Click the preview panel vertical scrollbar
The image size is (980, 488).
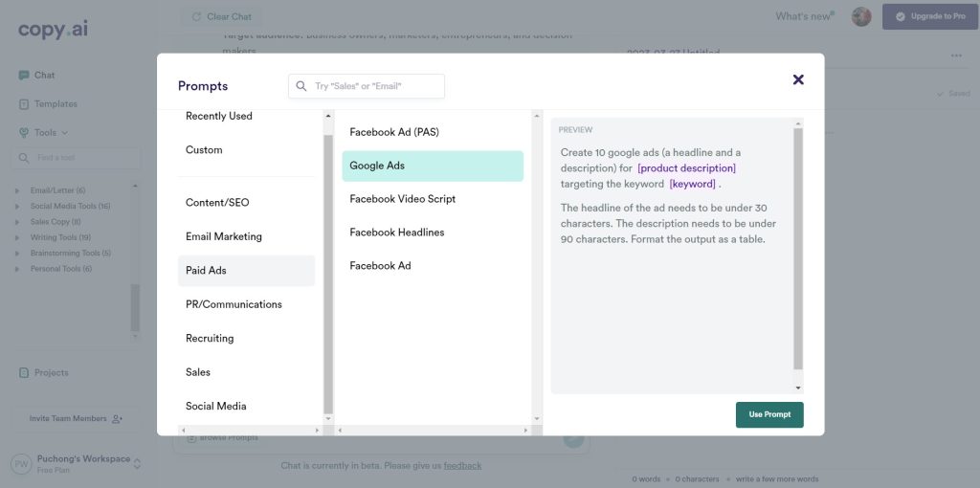coord(798,249)
